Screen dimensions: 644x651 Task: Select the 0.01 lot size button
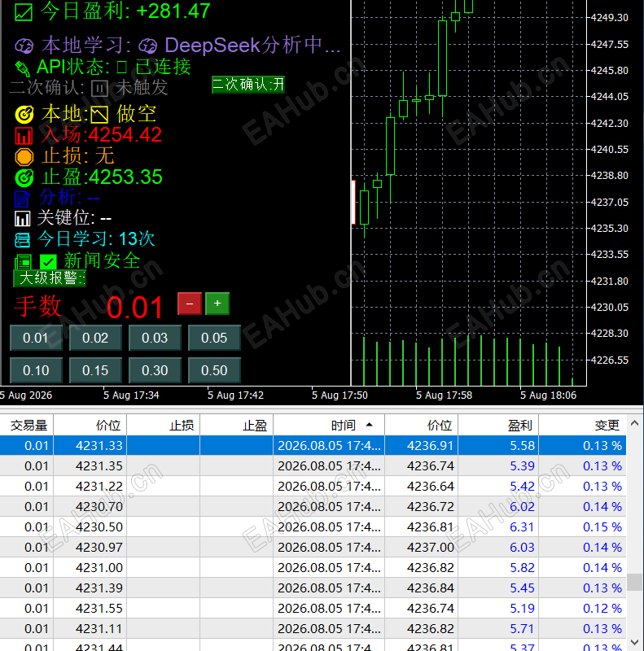pyautogui.click(x=36, y=338)
